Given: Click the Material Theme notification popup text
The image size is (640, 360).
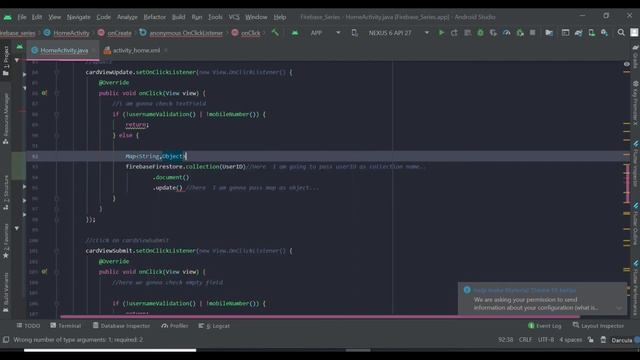Looking at the screenshot, I should pyautogui.click(x=536, y=304).
